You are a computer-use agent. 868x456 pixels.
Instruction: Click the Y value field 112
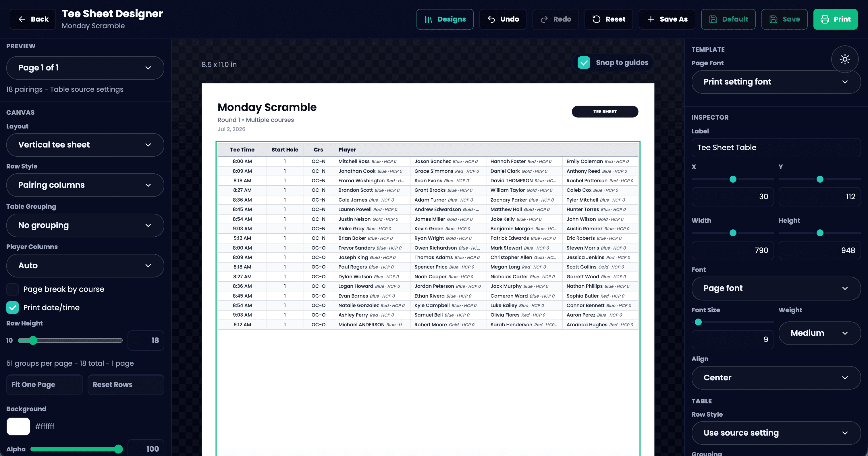[819, 197]
